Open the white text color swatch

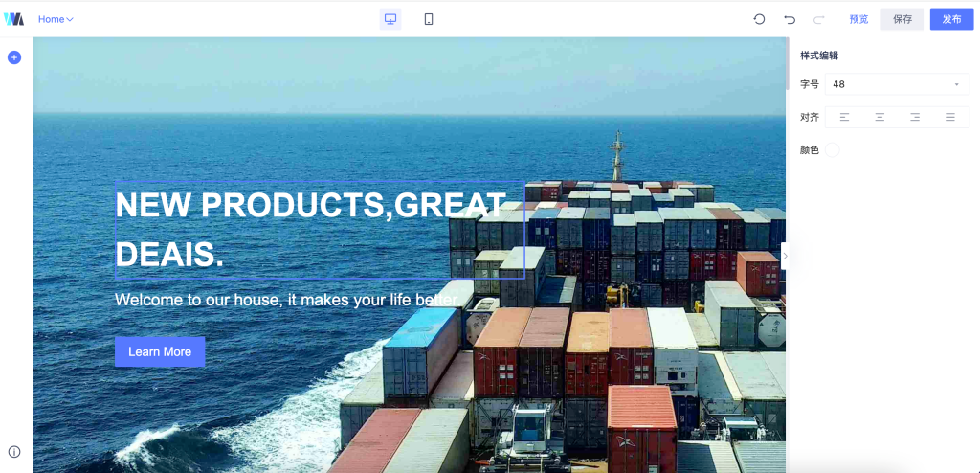click(x=832, y=150)
